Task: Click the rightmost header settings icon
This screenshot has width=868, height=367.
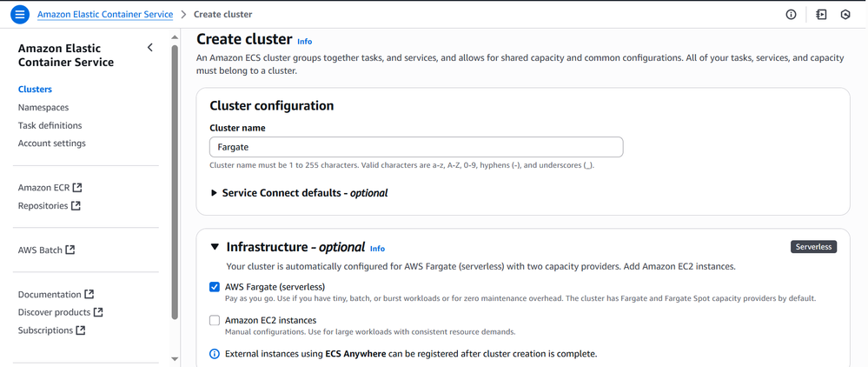Action: click(845, 15)
